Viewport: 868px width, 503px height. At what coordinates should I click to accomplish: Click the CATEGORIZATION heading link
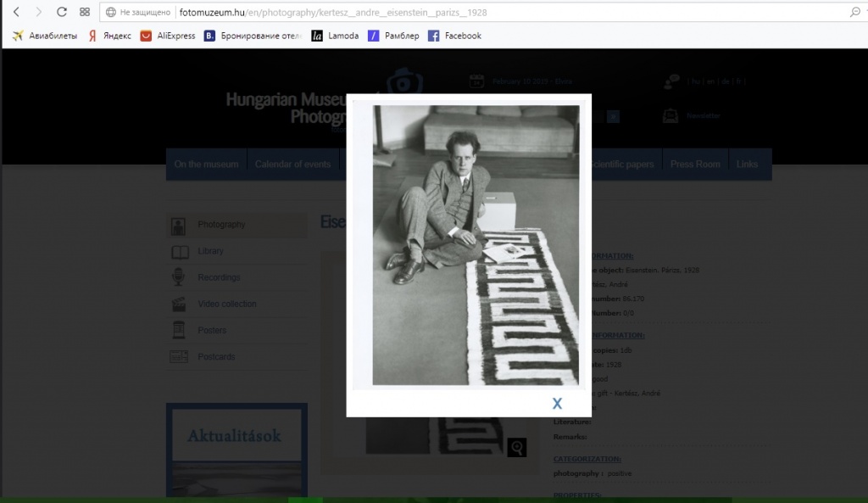(587, 459)
